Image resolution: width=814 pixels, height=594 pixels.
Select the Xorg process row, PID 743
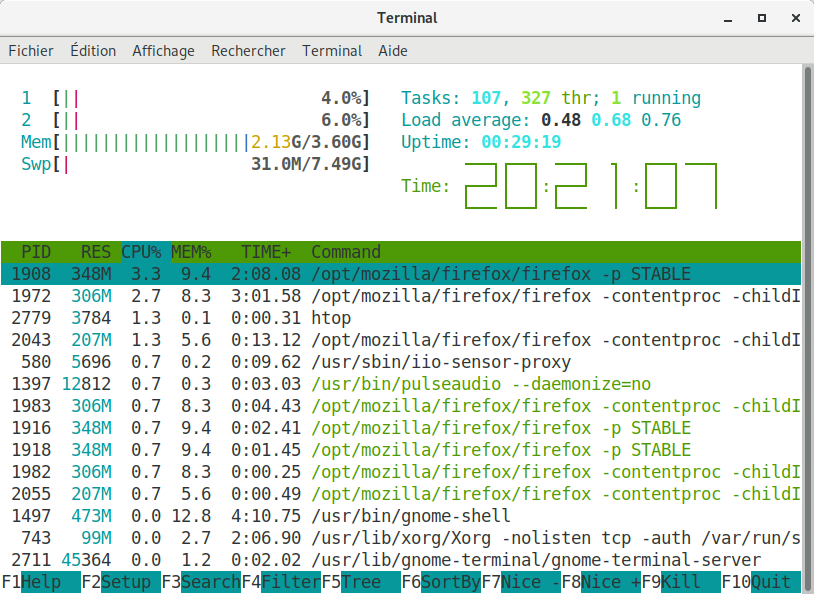(401, 538)
